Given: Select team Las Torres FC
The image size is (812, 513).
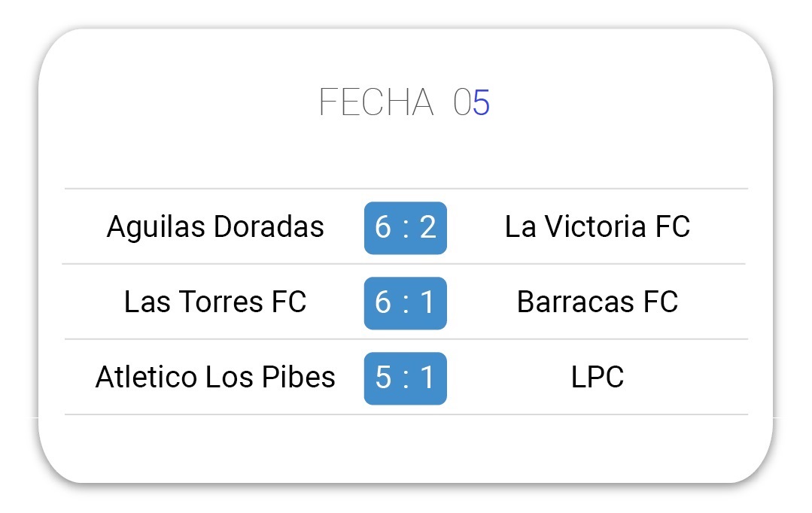Looking at the screenshot, I should coord(215,302).
